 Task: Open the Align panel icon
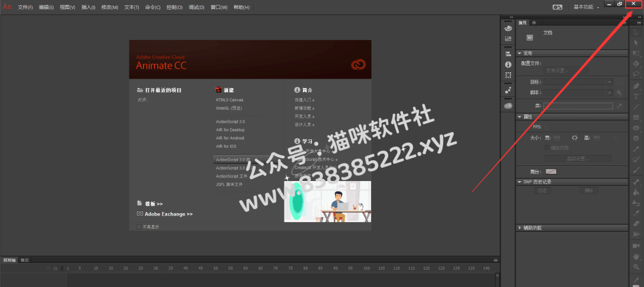tap(508, 54)
